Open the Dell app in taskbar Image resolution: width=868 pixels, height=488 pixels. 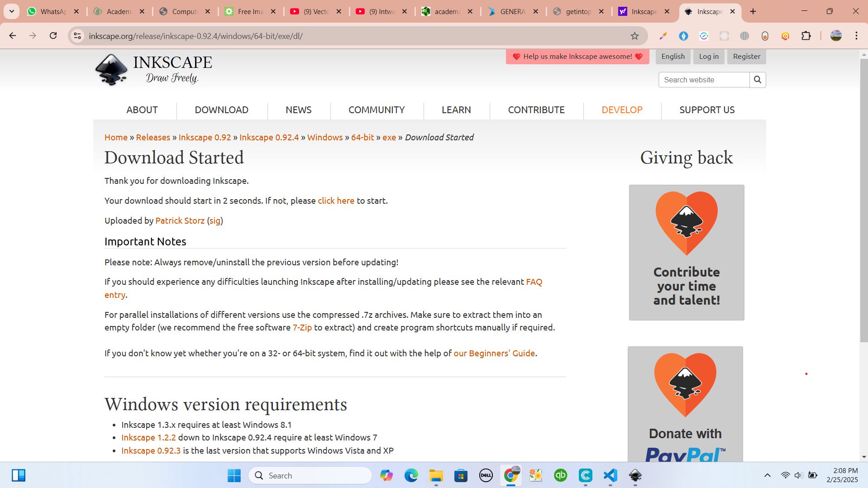[486, 475]
